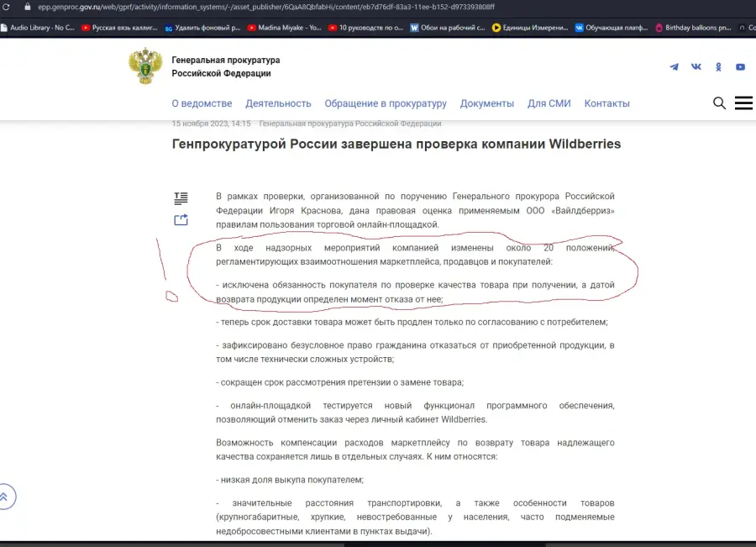
Task: Open the 'Birthday balloons pn...' bookmark
Action: (694, 28)
